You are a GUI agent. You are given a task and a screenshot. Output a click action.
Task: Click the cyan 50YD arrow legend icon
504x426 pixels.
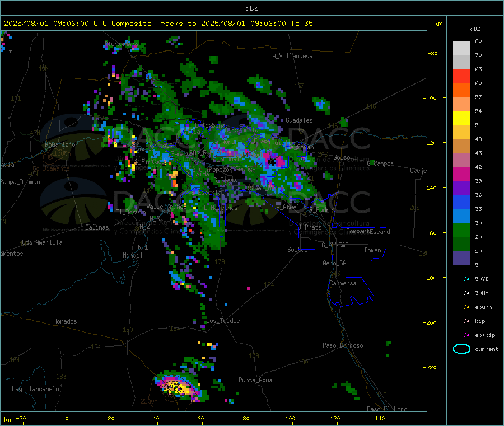(461, 279)
